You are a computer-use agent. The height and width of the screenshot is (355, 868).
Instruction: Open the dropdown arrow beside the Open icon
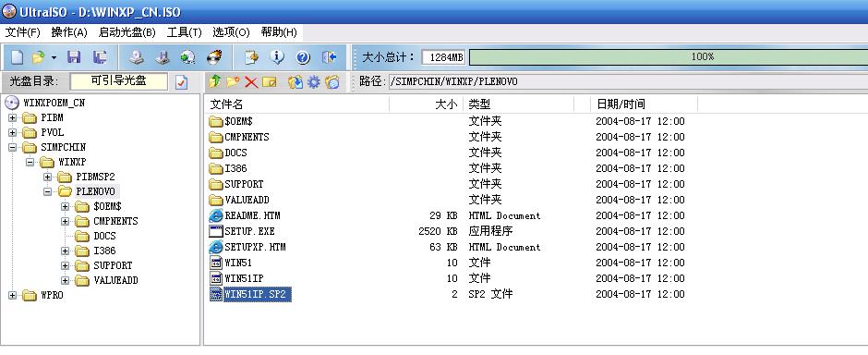pos(54,57)
